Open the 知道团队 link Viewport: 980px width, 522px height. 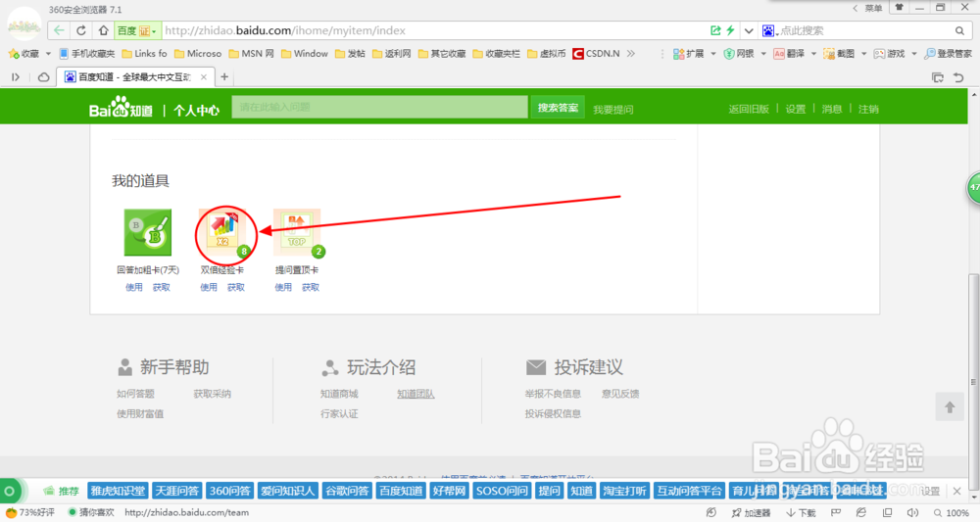[416, 394]
